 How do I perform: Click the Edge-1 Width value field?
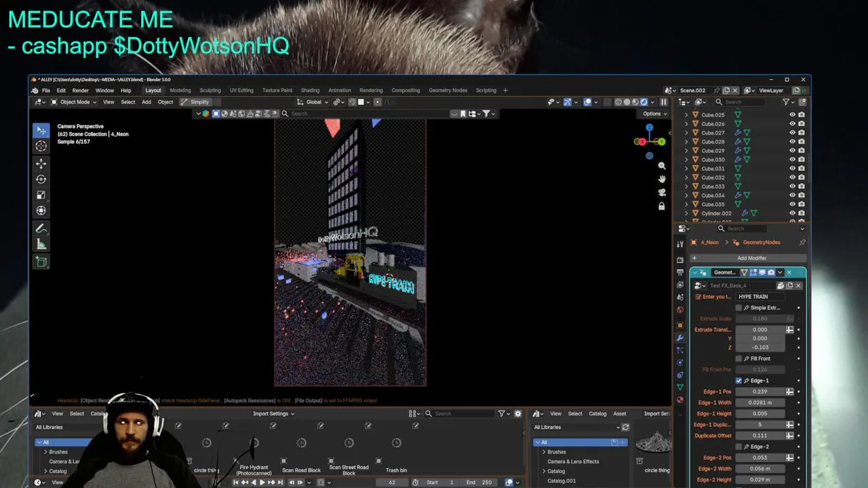pyautogui.click(x=759, y=403)
